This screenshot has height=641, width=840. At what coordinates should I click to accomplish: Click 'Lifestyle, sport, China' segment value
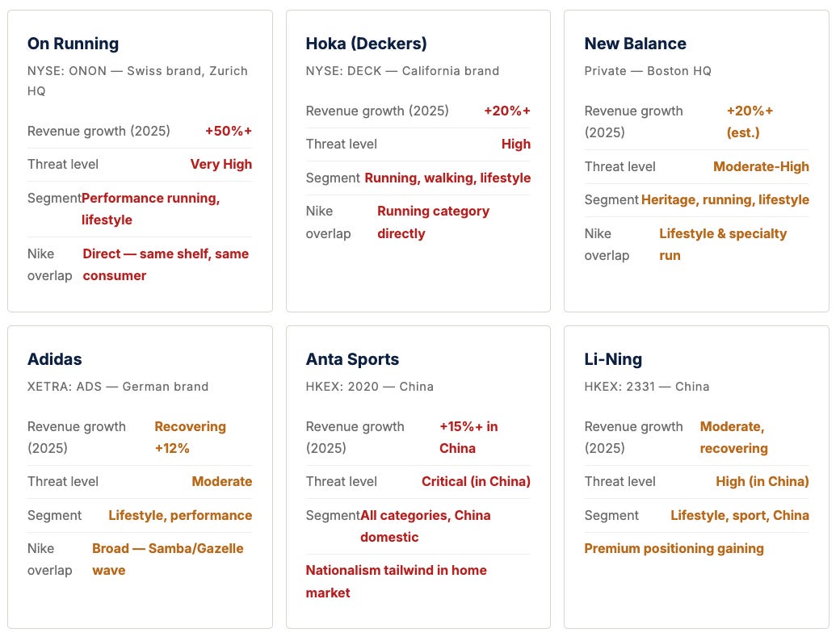click(740, 515)
